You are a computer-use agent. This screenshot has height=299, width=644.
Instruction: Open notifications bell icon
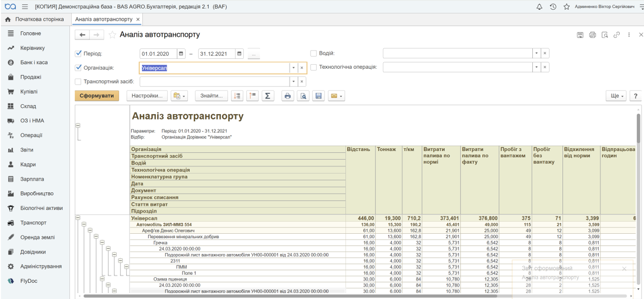coord(540,6)
